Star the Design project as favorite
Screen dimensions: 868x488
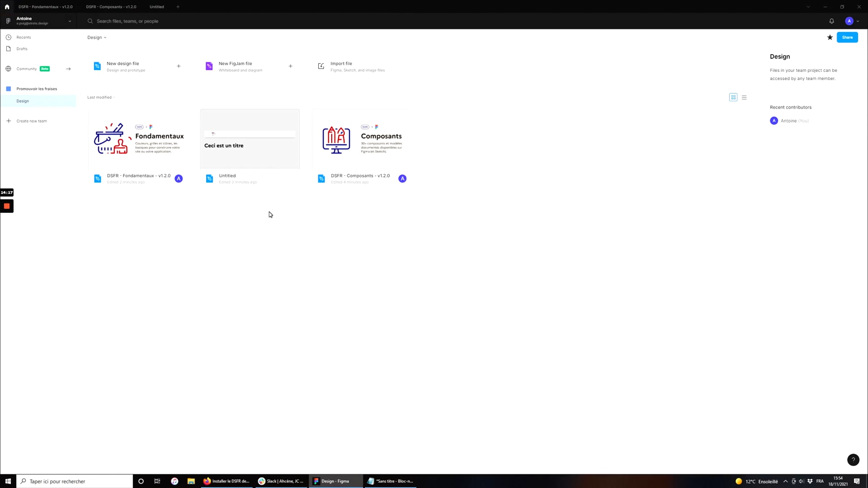(830, 38)
